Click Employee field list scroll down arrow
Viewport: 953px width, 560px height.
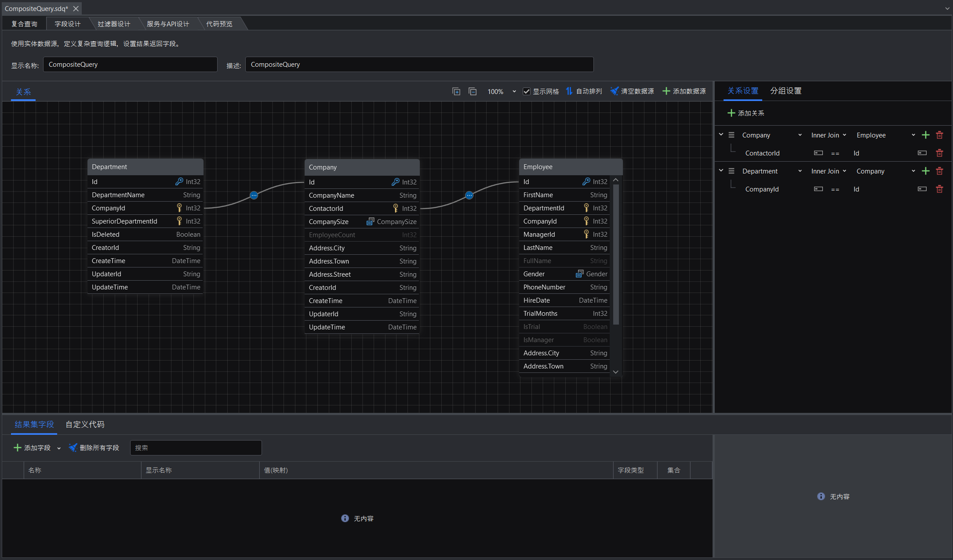(x=616, y=372)
